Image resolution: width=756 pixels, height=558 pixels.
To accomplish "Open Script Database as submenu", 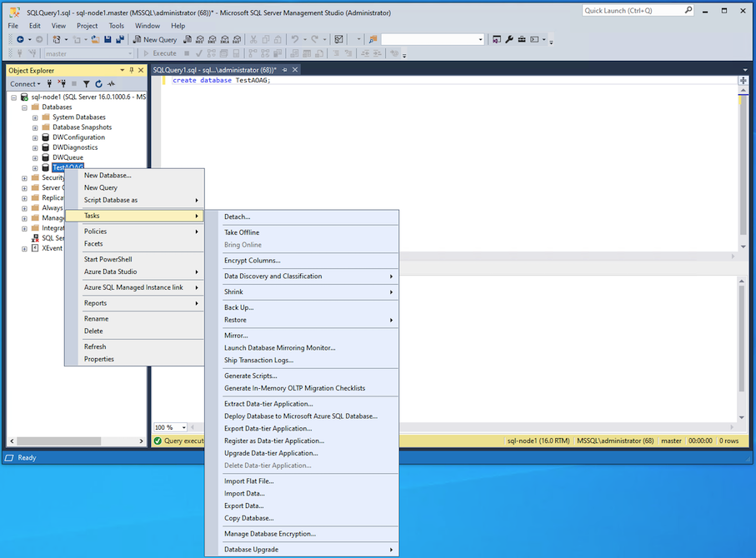I will click(x=134, y=200).
